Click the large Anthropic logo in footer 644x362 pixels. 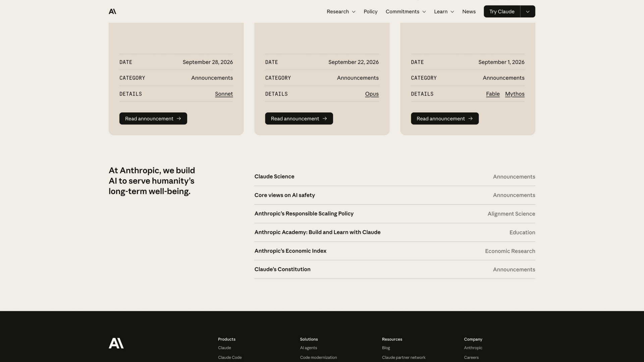tap(116, 343)
